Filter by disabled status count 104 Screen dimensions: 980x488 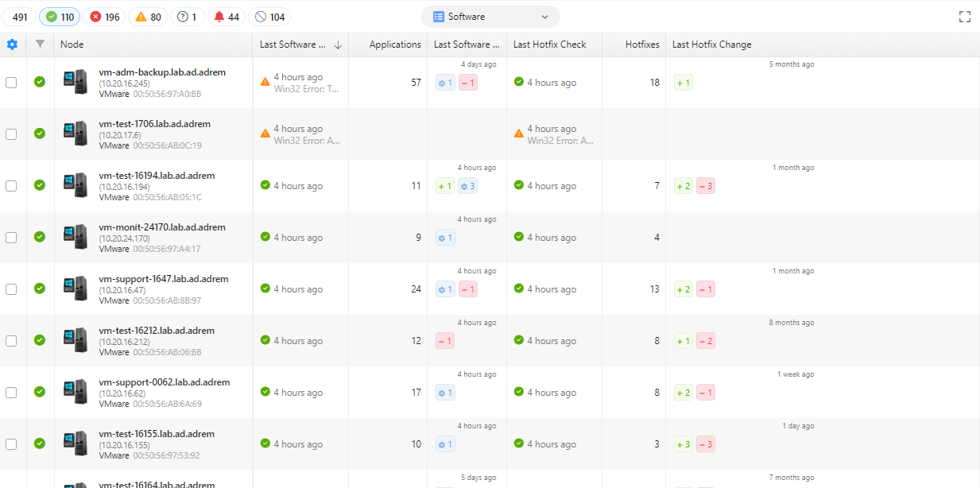(x=269, y=17)
